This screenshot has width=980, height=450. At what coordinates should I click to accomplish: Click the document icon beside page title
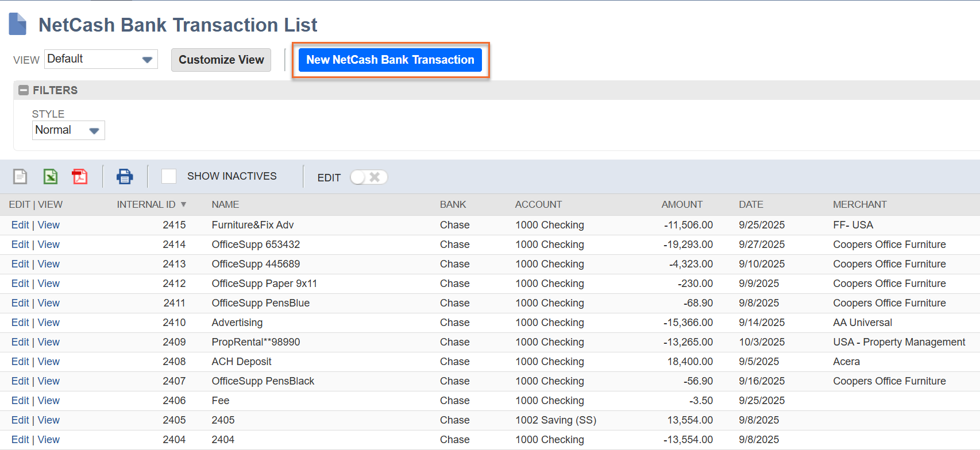(18, 24)
